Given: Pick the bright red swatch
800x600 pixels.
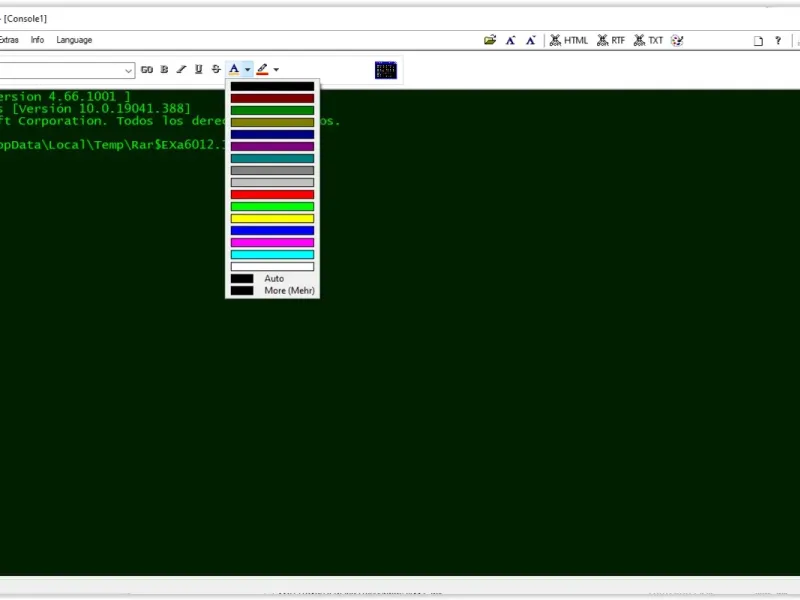Looking at the screenshot, I should coord(272,194).
